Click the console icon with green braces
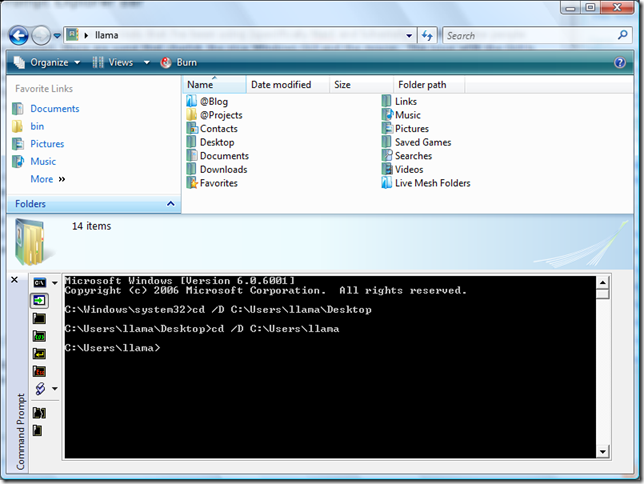This screenshot has height=484, width=644. click(39, 336)
